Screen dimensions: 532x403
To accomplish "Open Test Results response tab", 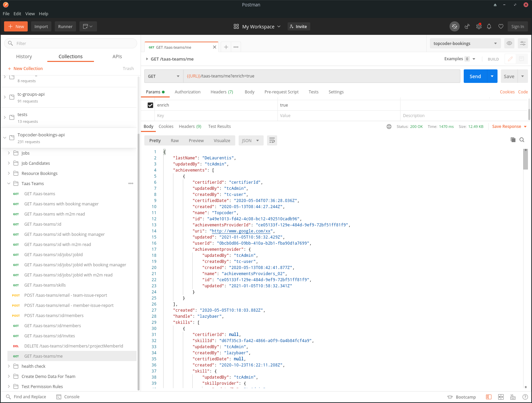I will 219,127.
